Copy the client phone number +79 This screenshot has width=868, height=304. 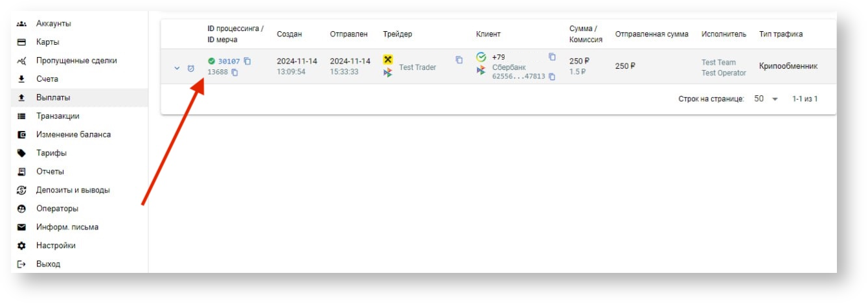(x=552, y=57)
